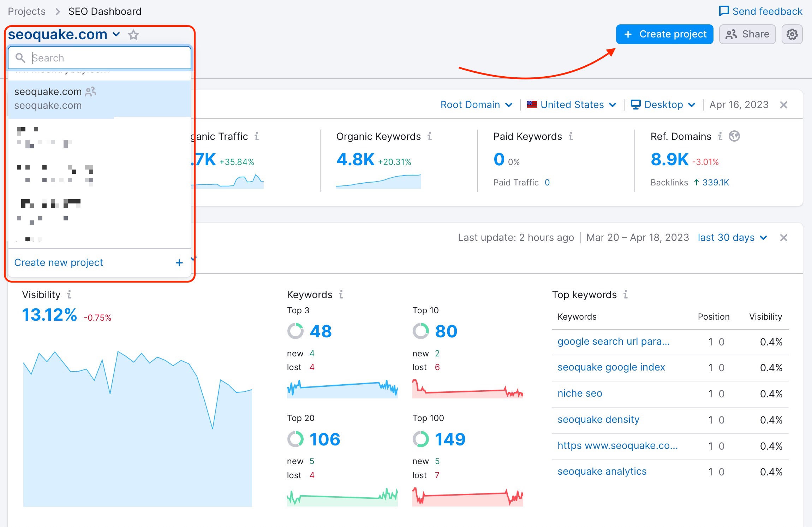Click Top 3 blue sparkline chart
The height and width of the screenshot is (527, 812).
pyautogui.click(x=342, y=389)
